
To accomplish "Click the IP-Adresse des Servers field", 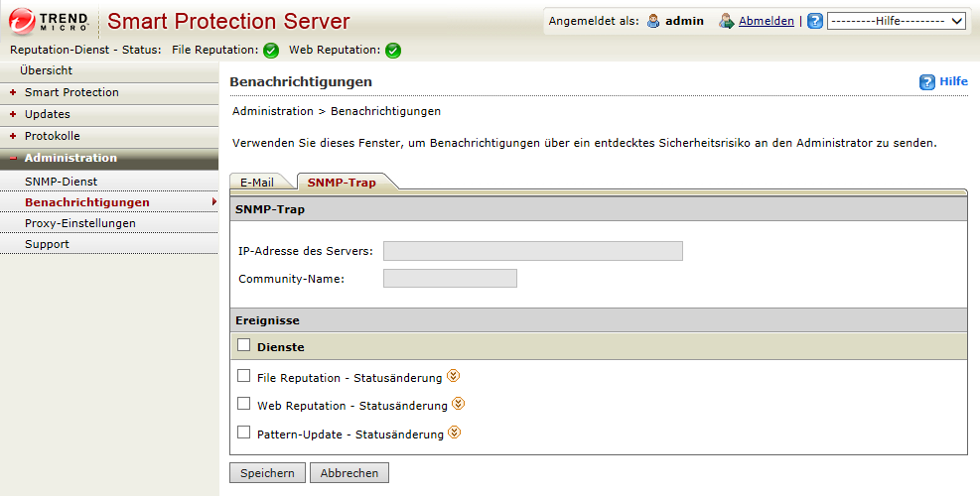I will point(532,251).
